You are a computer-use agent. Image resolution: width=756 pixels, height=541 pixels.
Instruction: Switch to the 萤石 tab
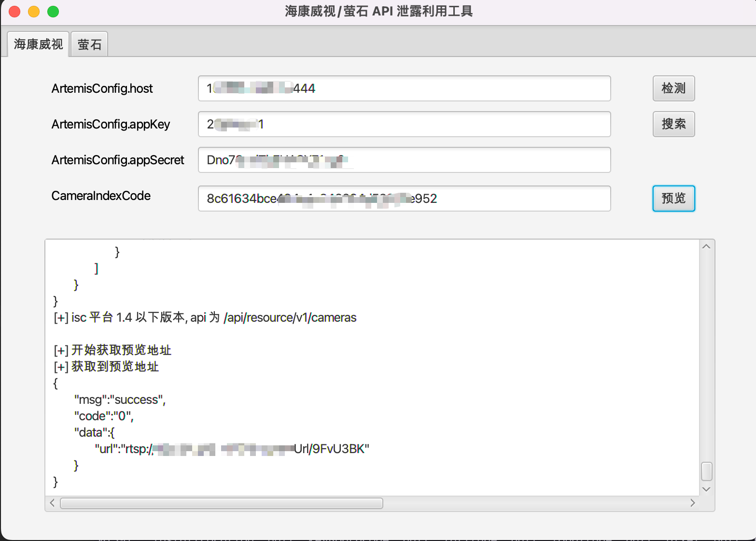[x=89, y=43]
